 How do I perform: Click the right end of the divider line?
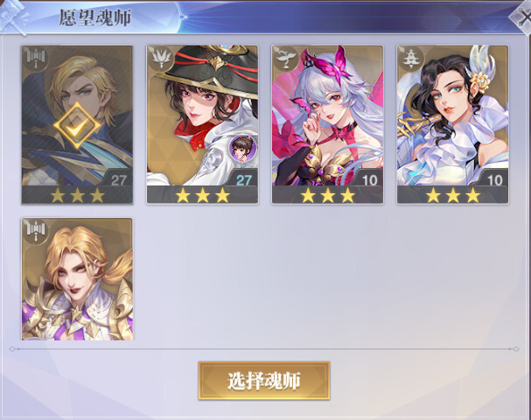pos(515,349)
